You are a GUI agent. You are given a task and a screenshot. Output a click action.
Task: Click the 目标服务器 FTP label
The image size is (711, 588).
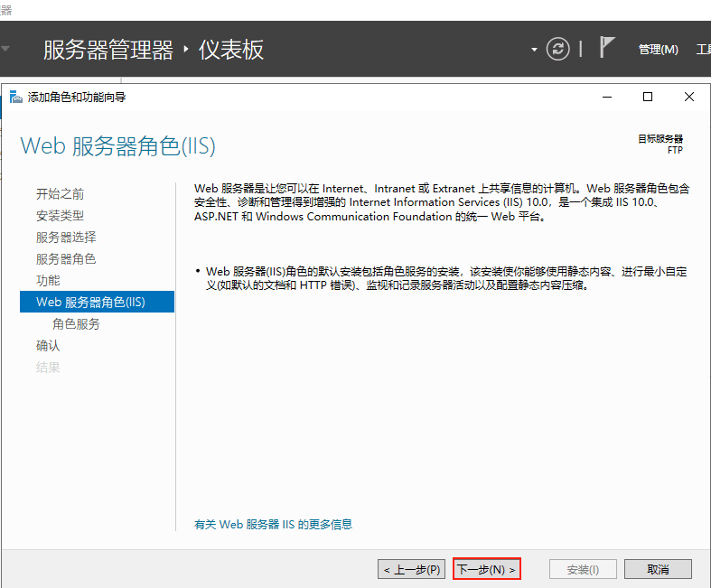pyautogui.click(x=660, y=145)
